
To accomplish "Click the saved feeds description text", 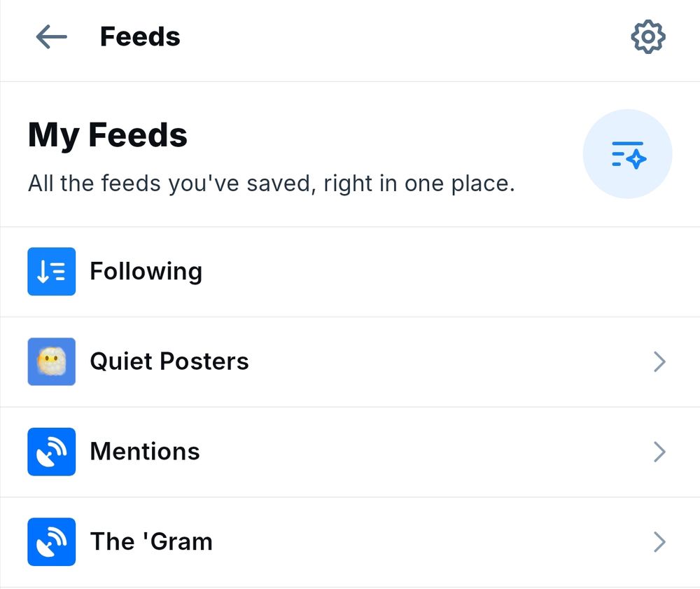I will [271, 183].
